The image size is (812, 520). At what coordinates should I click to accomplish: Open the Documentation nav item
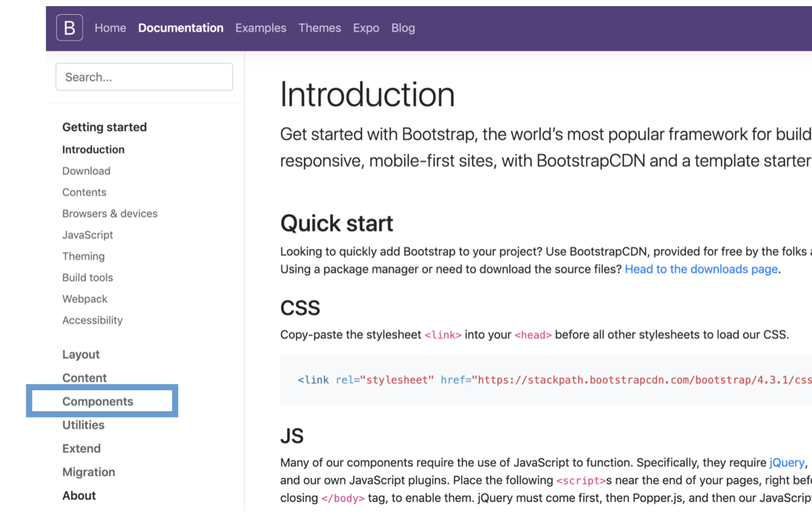tap(181, 28)
